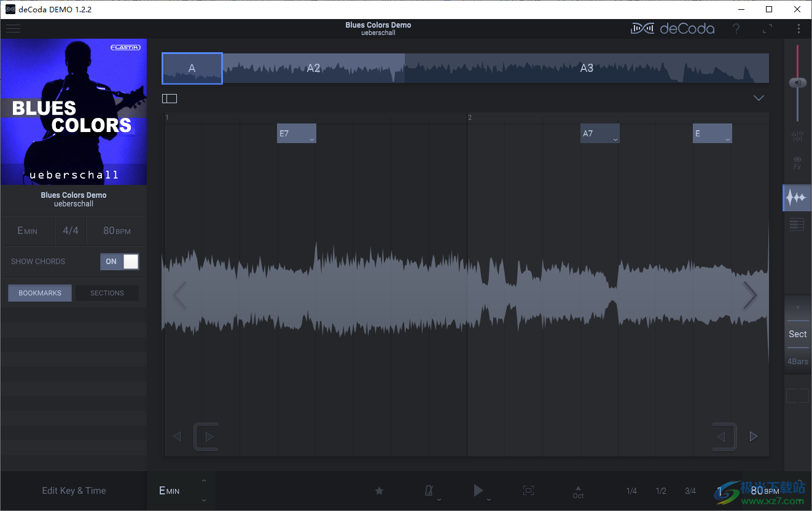Open the metronome dropdown arrow

pyautogui.click(x=439, y=500)
